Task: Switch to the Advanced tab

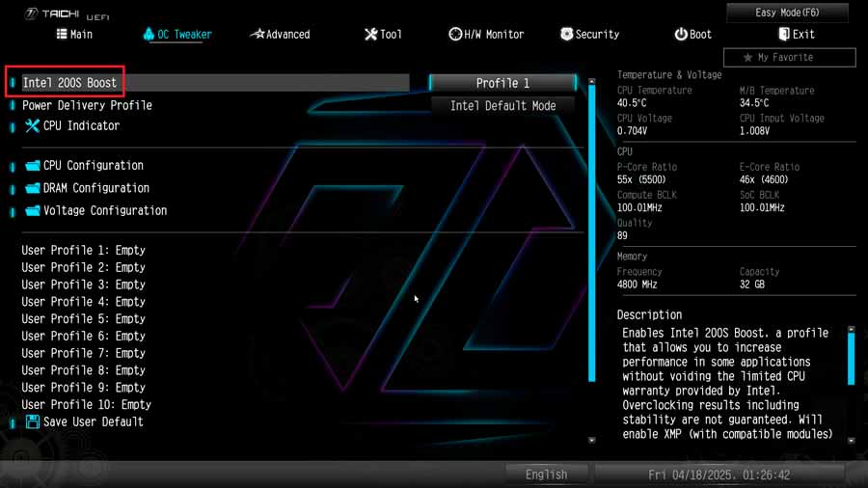Action: tap(281, 34)
